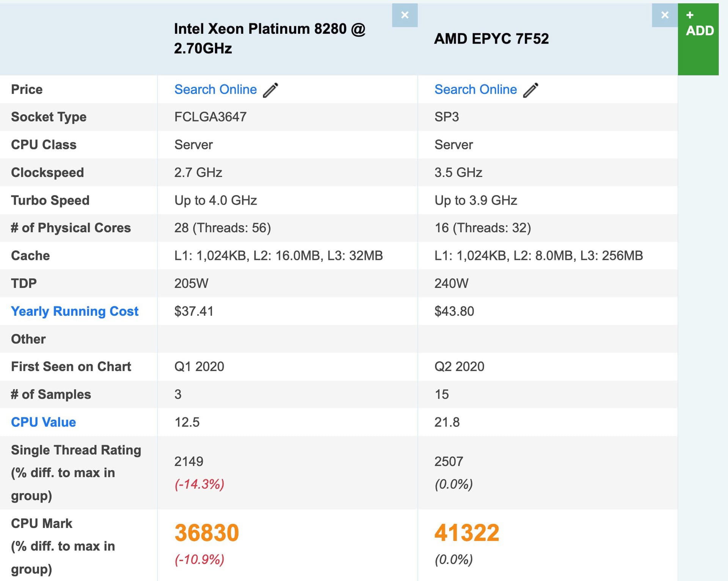Screen dimensions: 728x581
Task: Click the 2.7 GHz clockspeed value
Action: coord(198,173)
